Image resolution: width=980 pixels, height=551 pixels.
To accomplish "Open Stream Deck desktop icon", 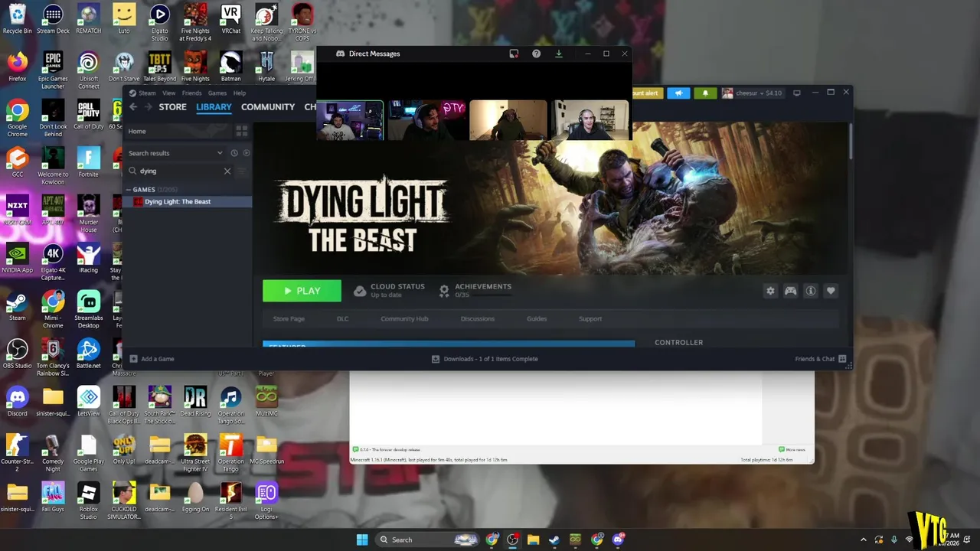I will click(53, 19).
